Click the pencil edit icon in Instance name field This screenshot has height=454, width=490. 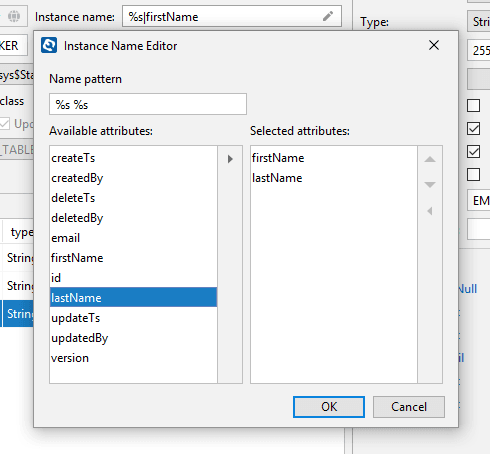[x=328, y=16]
